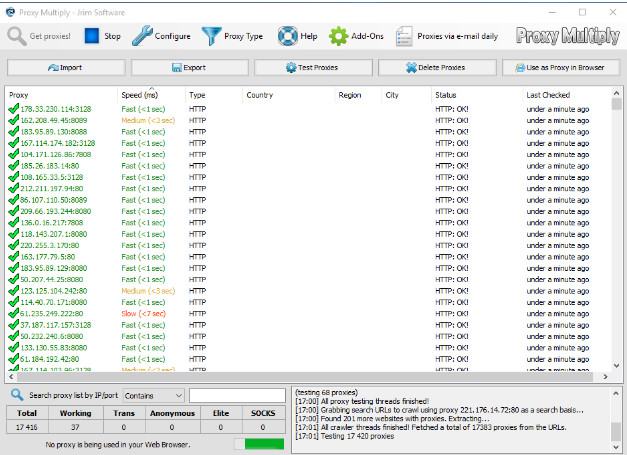Click the application icon in title bar
Screen dimensions: 627x455
10,12
